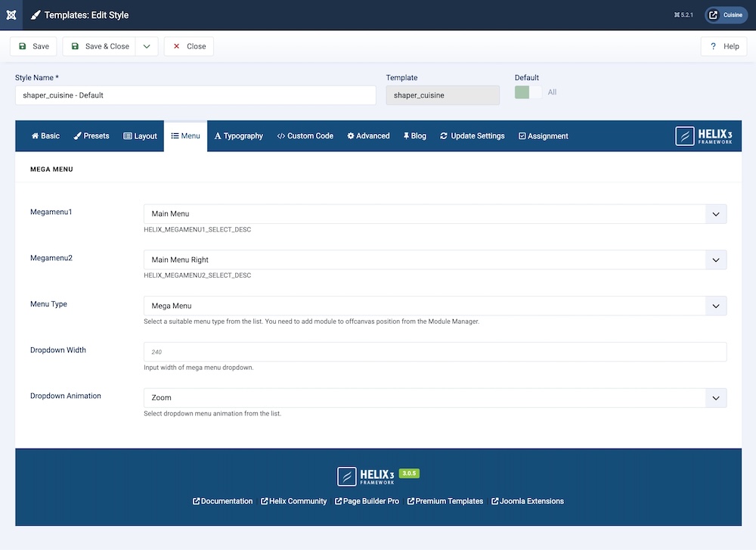Expand the Save & Close dropdown arrow
Screen dimensions: 756x550
147,46
